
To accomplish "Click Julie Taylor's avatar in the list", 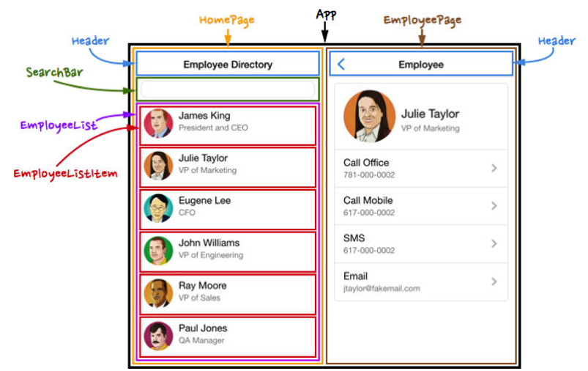I will click(x=158, y=166).
